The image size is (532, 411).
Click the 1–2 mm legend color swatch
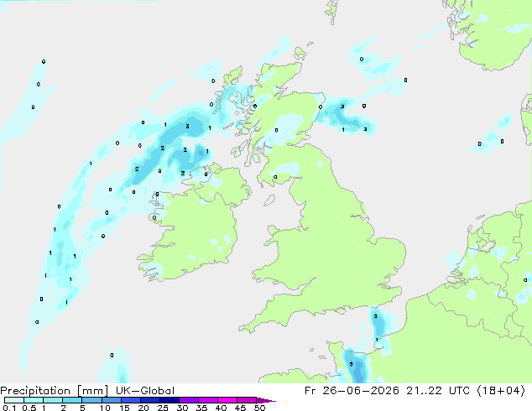click(53, 400)
